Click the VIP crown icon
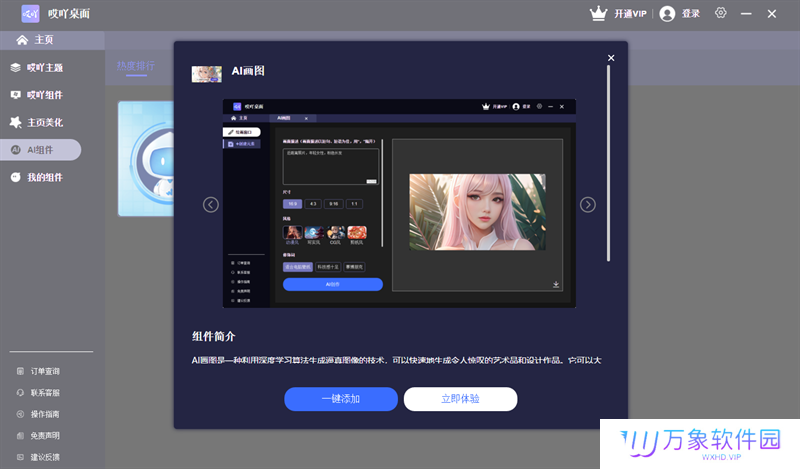 coord(598,14)
